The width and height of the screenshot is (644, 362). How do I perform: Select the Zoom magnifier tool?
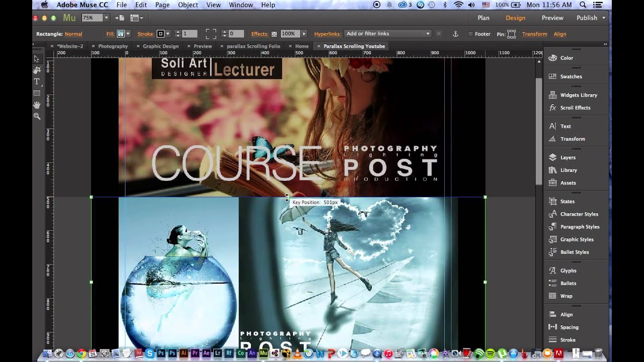click(37, 116)
